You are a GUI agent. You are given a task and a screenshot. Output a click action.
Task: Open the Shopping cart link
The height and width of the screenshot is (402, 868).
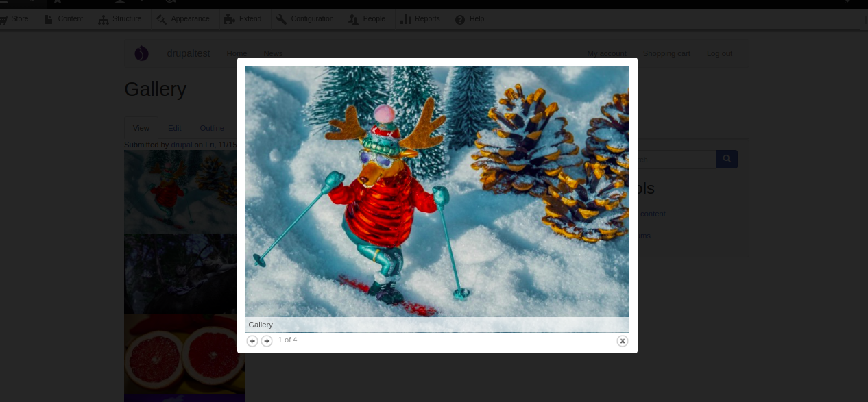click(x=666, y=53)
